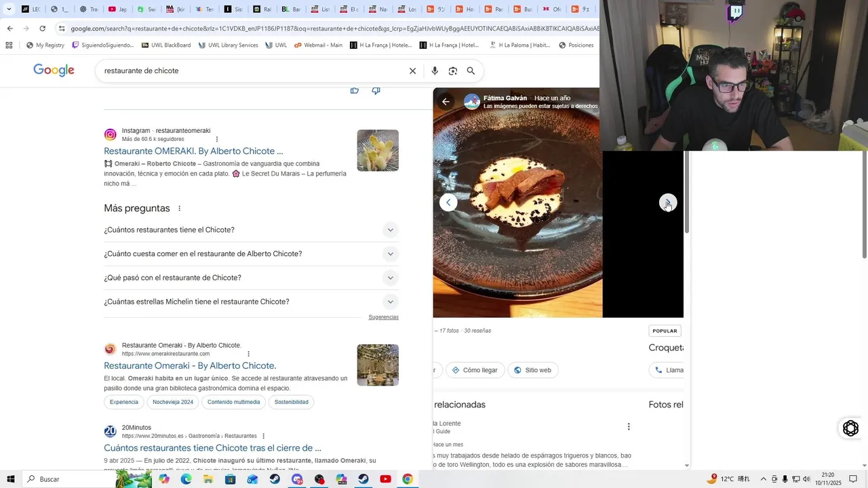Open Restaurante OMERAKI. By Alberto Chicote Instagram link

[193, 151]
